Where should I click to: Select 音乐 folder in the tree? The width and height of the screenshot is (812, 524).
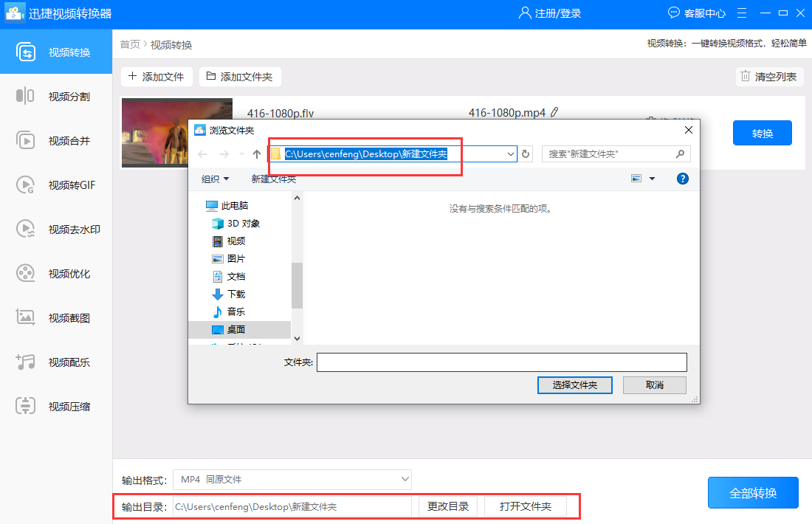[x=228, y=311]
